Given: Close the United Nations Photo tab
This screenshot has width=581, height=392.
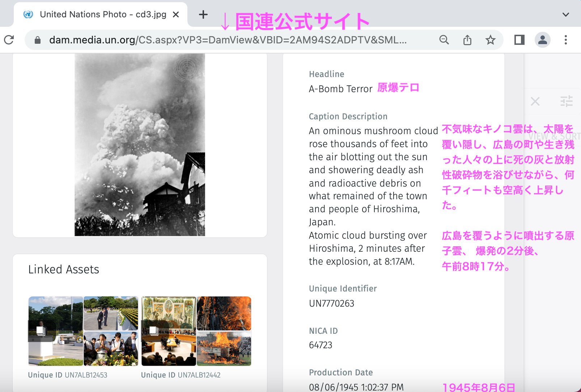Looking at the screenshot, I should (x=176, y=14).
